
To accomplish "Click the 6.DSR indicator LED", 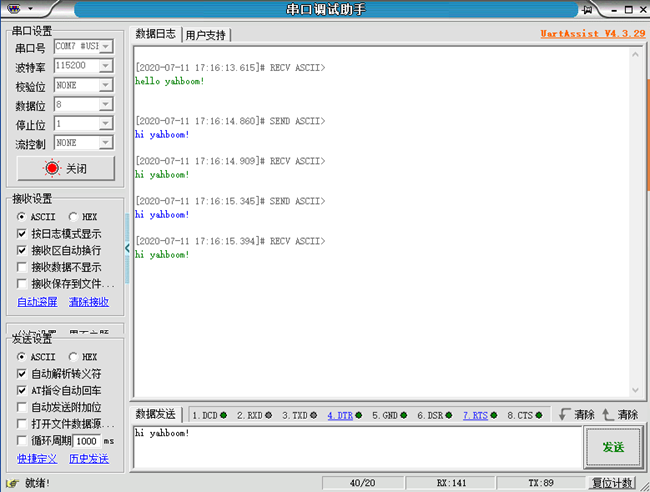I will pos(449,415).
